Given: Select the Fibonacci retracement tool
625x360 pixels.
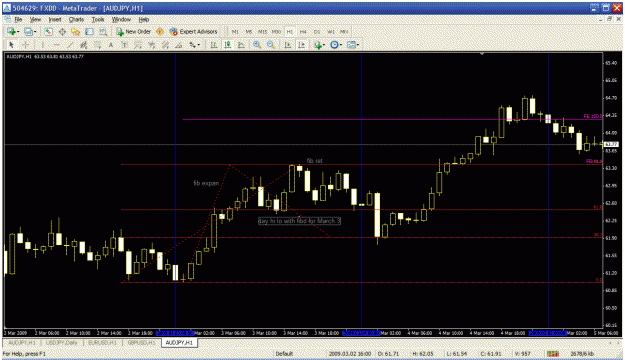Looking at the screenshot, I should tap(97, 45).
